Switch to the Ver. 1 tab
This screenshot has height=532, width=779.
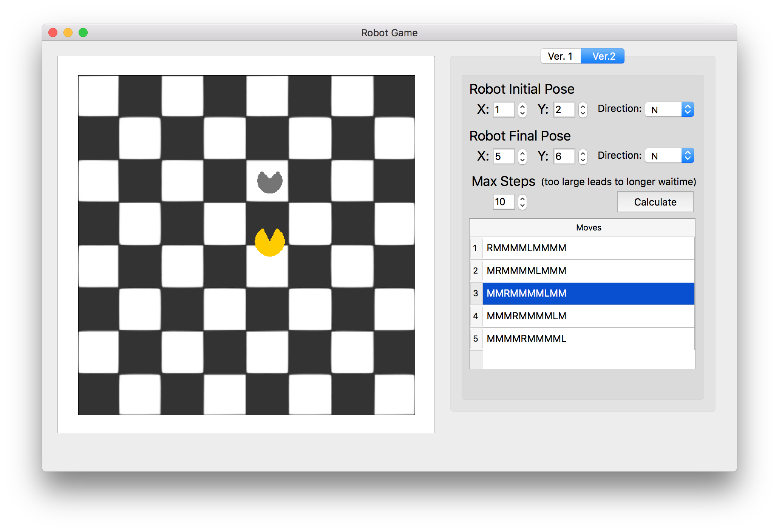(x=560, y=56)
